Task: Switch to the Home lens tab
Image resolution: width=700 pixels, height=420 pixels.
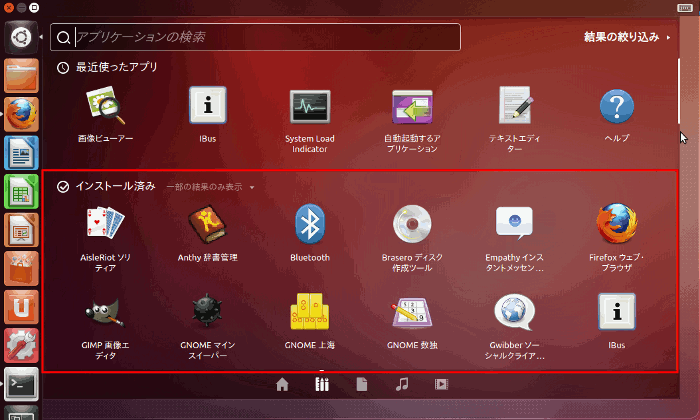Action: coord(282,383)
